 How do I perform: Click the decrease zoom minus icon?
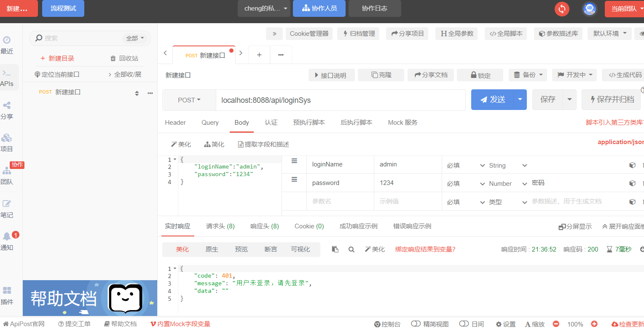[556, 324]
